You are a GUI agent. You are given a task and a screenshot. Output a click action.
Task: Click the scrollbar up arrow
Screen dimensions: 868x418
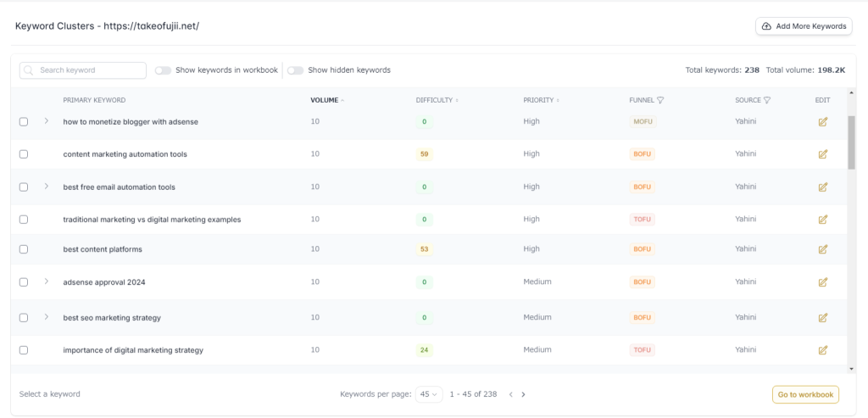[x=851, y=92]
